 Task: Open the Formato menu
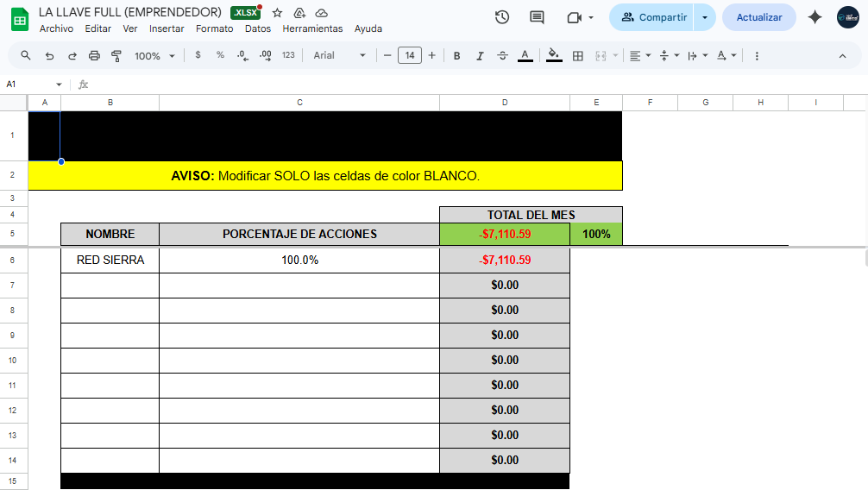click(214, 28)
